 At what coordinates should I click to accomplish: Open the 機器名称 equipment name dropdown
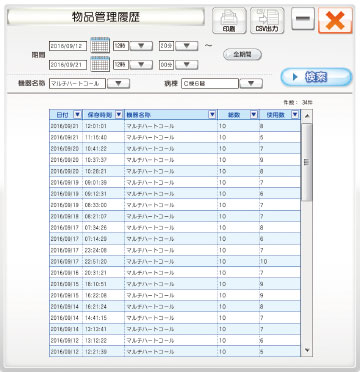click(x=118, y=84)
